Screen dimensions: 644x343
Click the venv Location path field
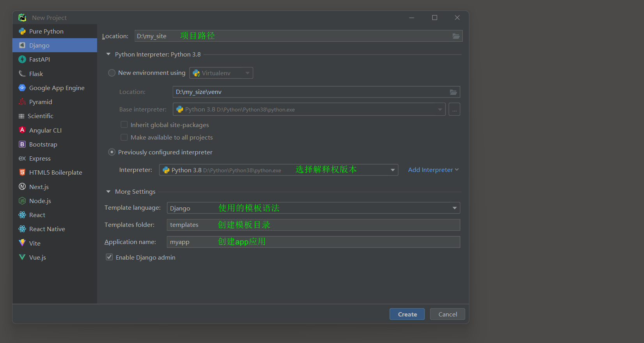[x=317, y=92]
